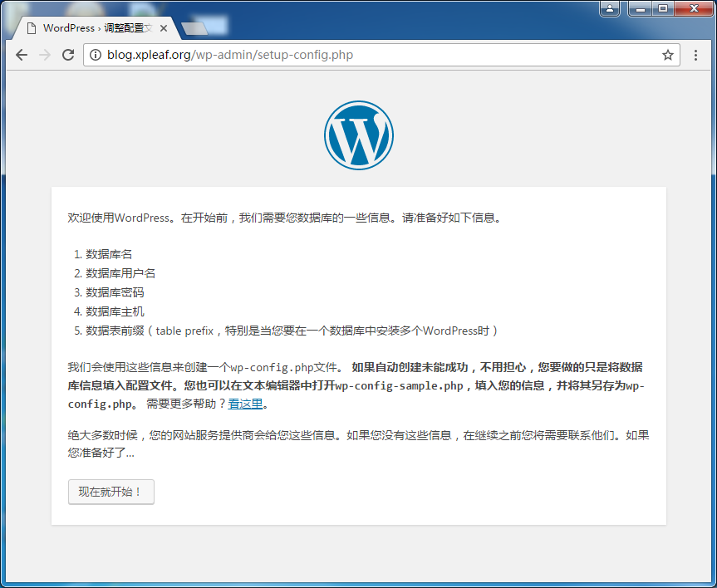This screenshot has width=717, height=588.
Task: Bookmark this page with the star icon
Action: coord(668,55)
